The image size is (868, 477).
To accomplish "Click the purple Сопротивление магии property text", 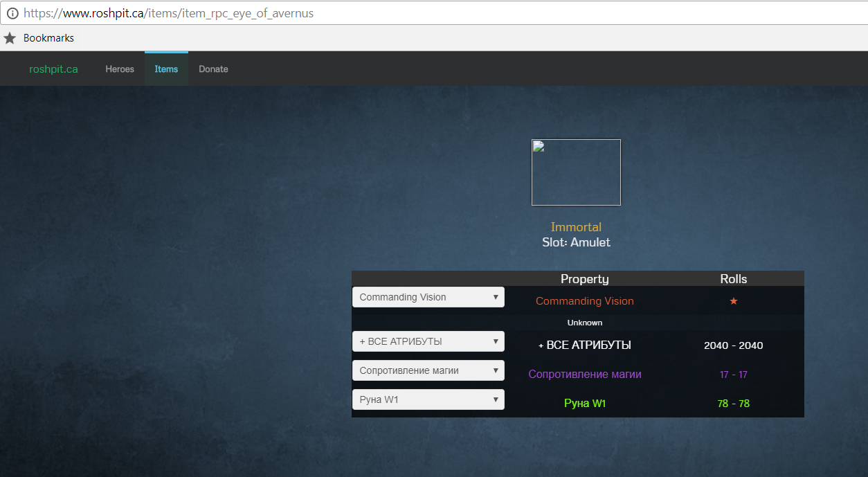I will click(585, 375).
